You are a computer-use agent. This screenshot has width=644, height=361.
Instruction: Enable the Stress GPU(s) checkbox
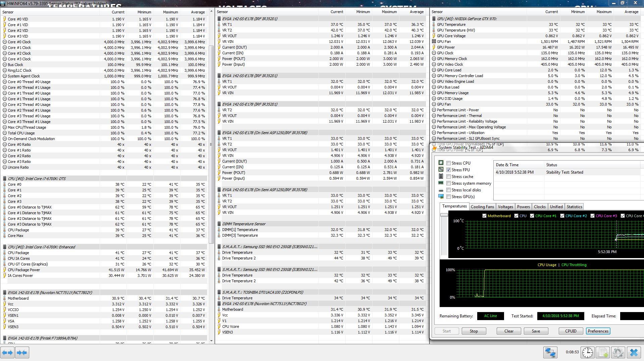coord(448,197)
